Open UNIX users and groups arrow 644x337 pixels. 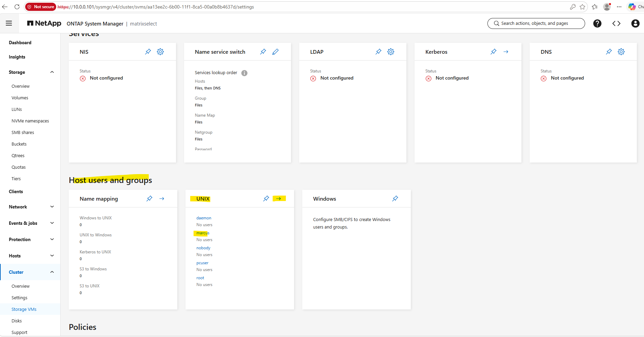(278, 199)
